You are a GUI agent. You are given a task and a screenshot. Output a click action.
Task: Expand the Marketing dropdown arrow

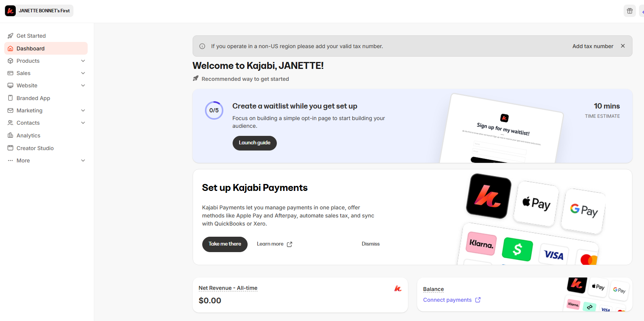(x=83, y=110)
